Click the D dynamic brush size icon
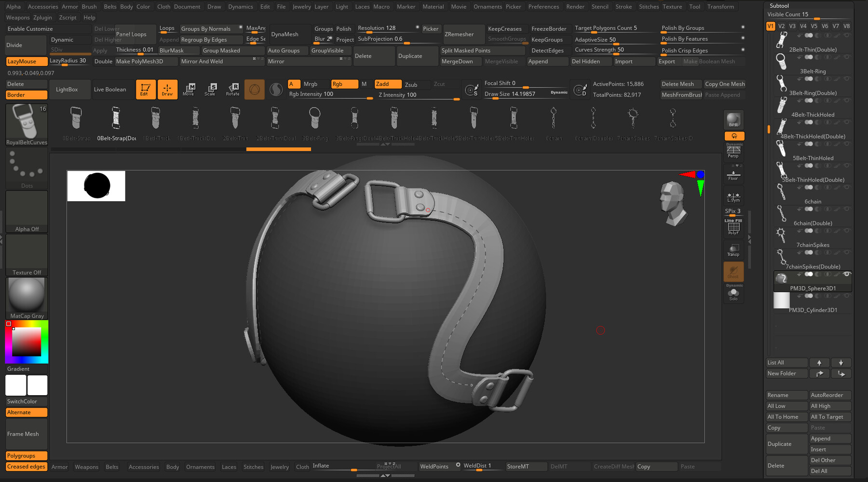Viewport: 868px width, 482px height. 580,90
